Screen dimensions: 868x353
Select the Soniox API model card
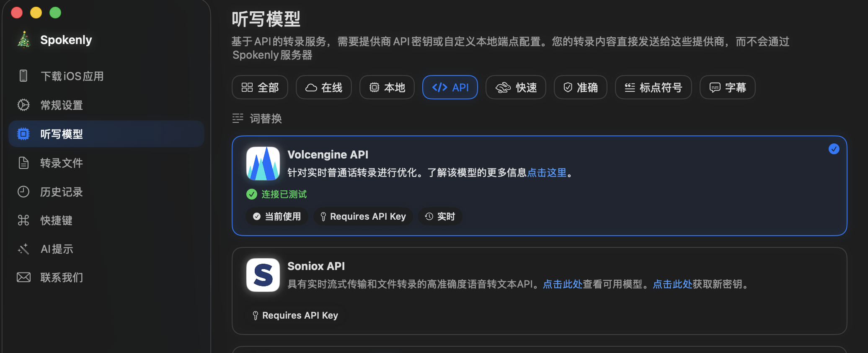540,291
